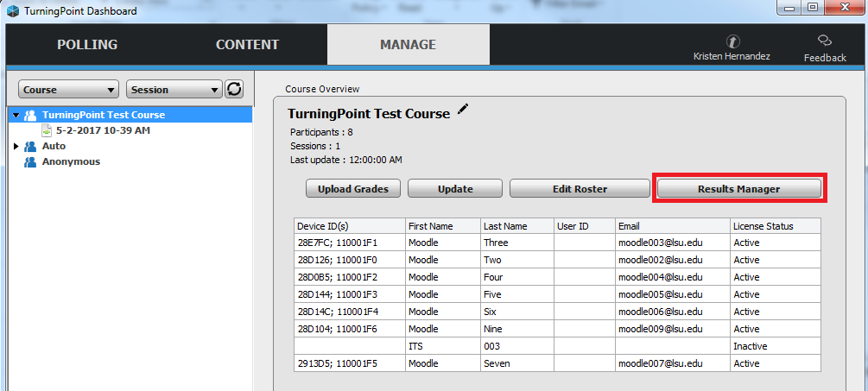Screen dimensions: 868x391
Task: Click the Participants : 8 text
Action: point(321,133)
